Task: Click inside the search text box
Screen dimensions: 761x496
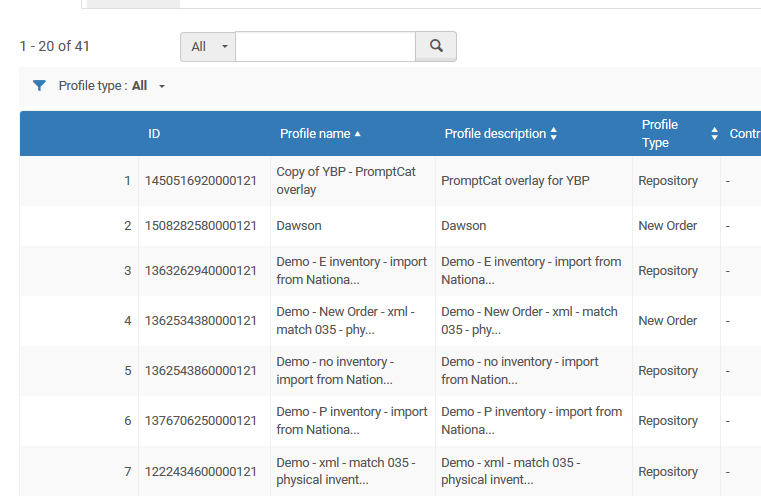Action: pos(325,47)
